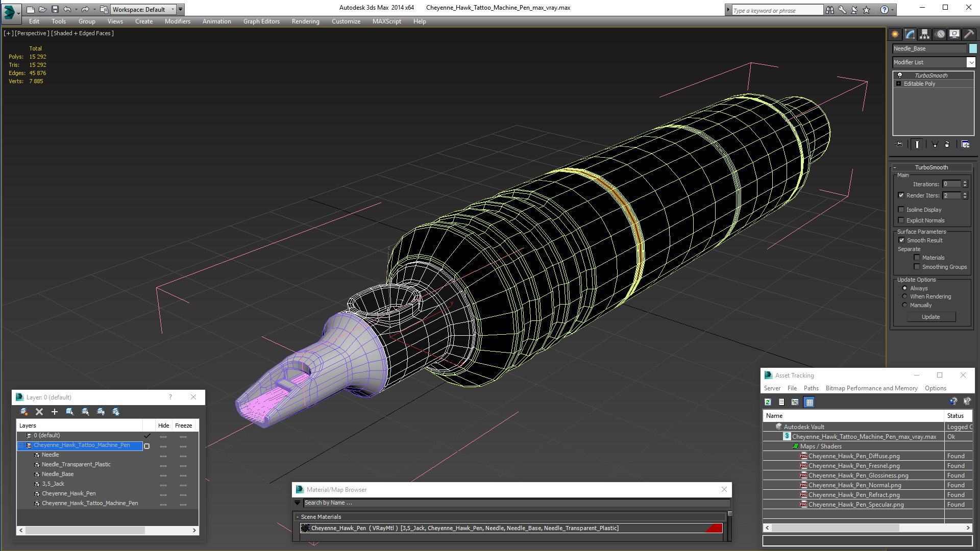This screenshot has height=551, width=980.
Task: Open Quick Access toolbar customize arrow
Action: (180, 9)
